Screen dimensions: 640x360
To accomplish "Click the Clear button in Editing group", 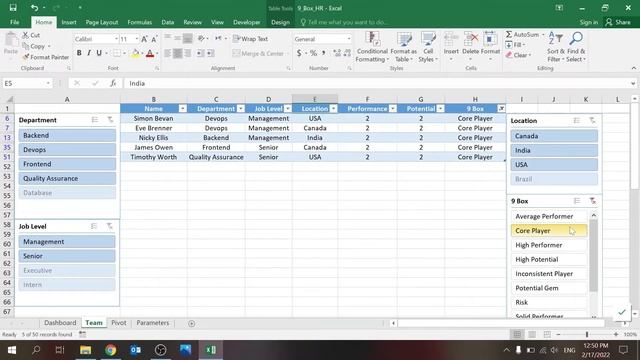I will click(518, 55).
